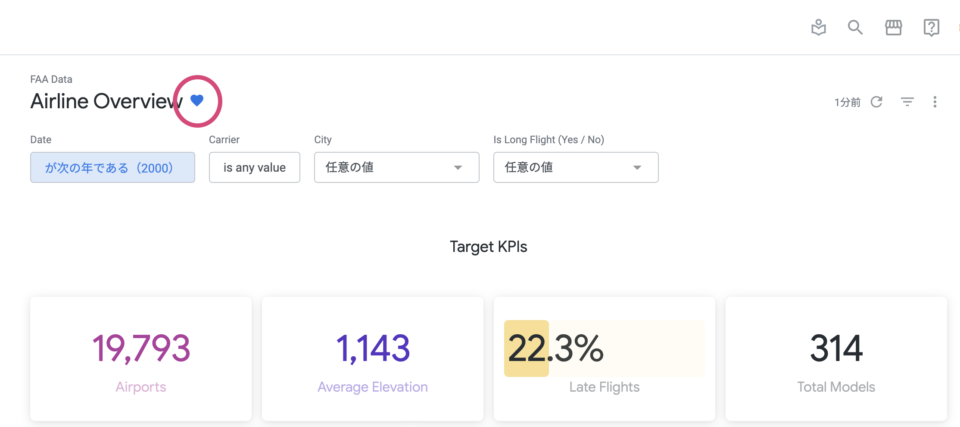Open the Marketplace storefront icon
The width and height of the screenshot is (960, 427).
[893, 28]
